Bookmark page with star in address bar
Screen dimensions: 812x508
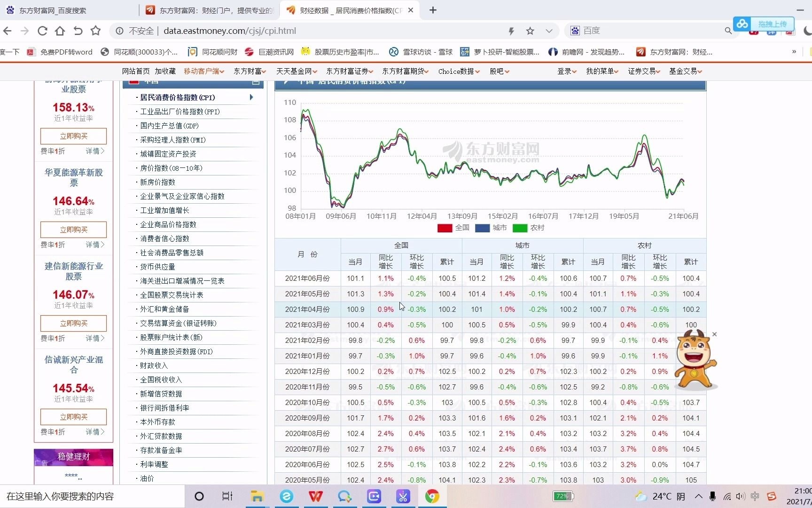click(x=530, y=31)
